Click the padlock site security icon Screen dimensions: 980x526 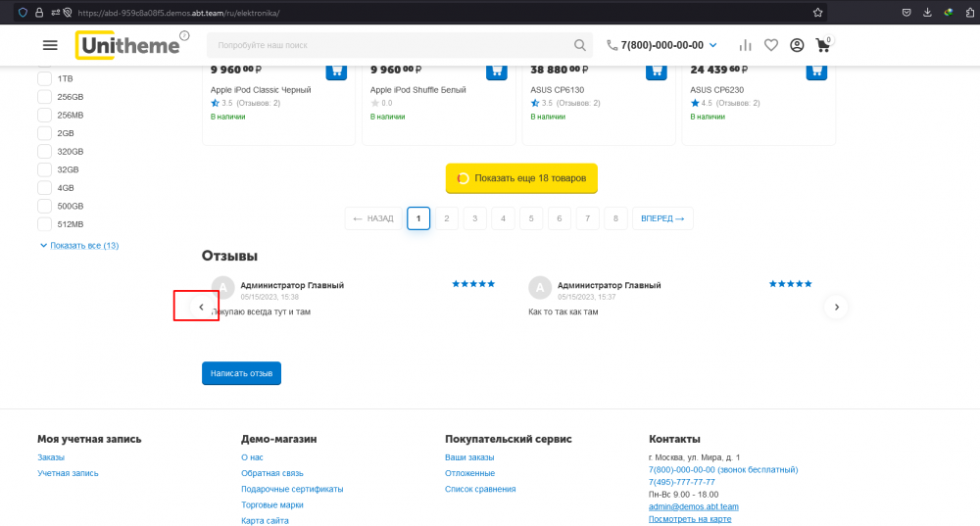[39, 13]
